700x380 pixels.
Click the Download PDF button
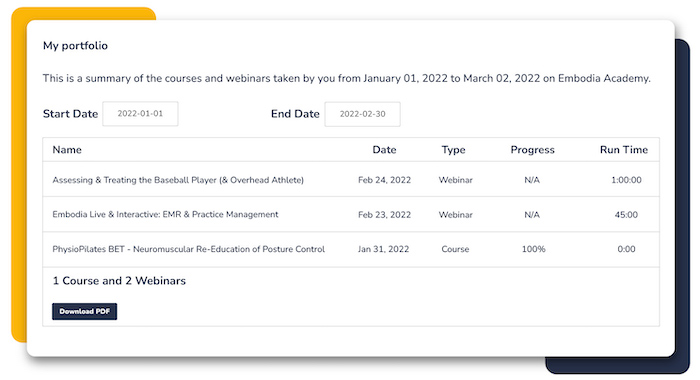tap(84, 311)
